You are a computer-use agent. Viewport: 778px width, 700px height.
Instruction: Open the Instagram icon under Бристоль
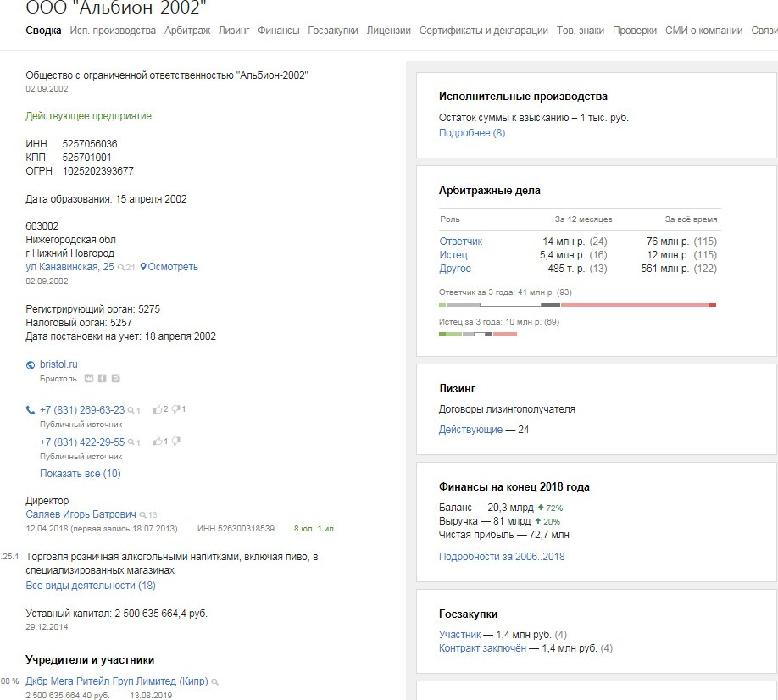click(x=115, y=379)
